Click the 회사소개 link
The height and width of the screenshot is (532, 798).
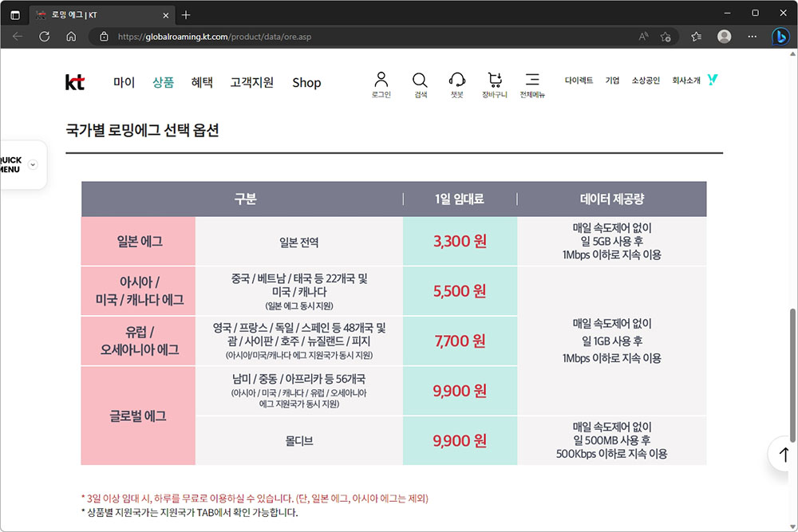pos(686,81)
